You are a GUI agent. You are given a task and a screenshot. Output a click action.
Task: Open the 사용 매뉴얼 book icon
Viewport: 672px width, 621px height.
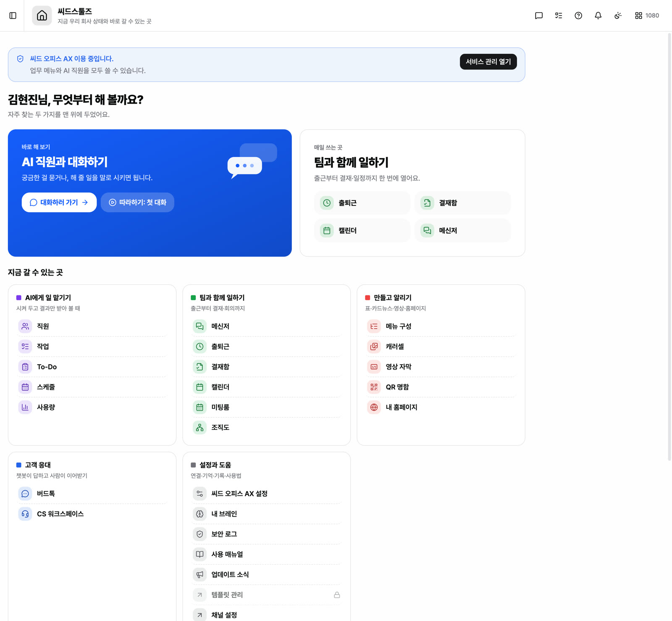(199, 554)
